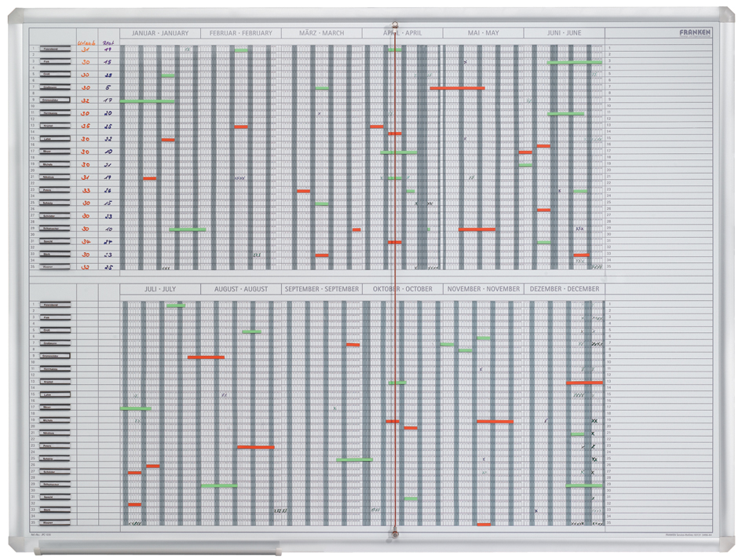Click the handwritten Urlaub column heading

tap(86, 42)
